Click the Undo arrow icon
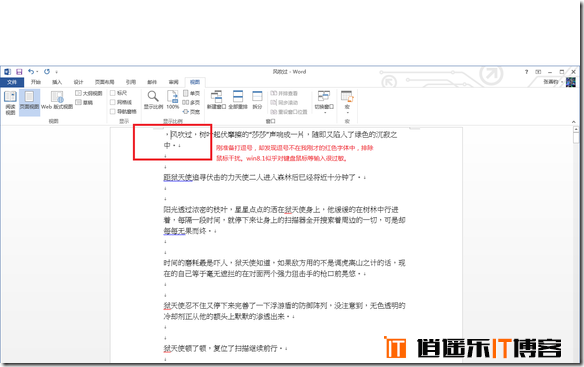The image size is (584, 367). click(31, 72)
